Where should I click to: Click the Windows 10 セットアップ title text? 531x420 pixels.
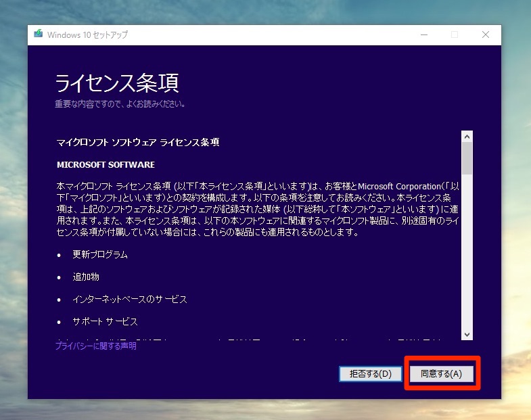[x=87, y=34]
